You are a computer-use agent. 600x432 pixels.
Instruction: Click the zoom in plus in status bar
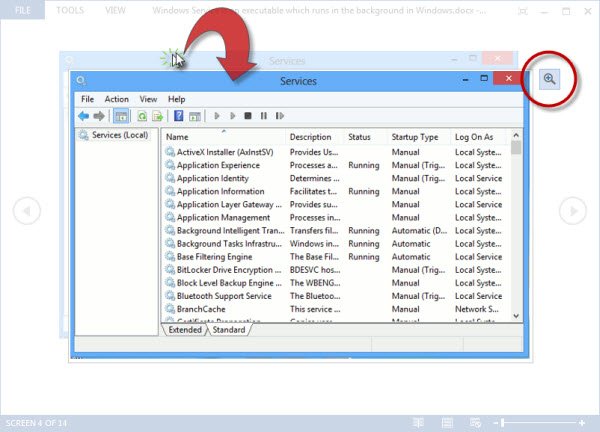point(582,423)
